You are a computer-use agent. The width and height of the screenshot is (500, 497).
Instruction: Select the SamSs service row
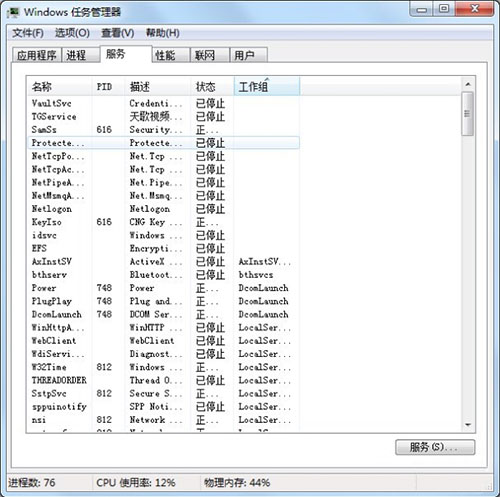point(163,130)
